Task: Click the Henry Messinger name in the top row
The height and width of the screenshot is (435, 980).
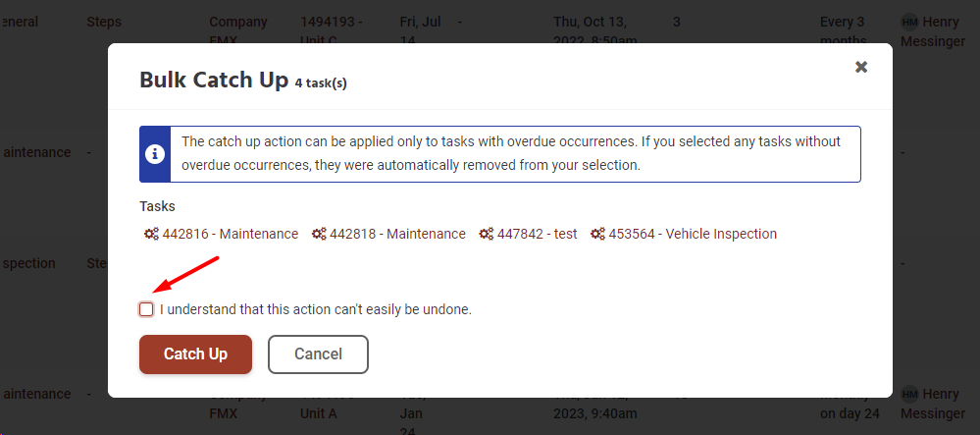Action: coord(943,29)
